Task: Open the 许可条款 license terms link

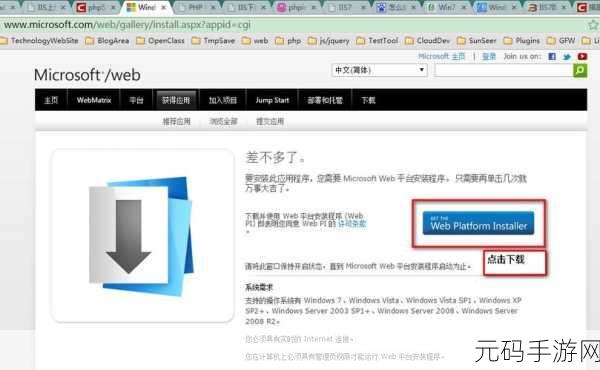Action: 352,223
